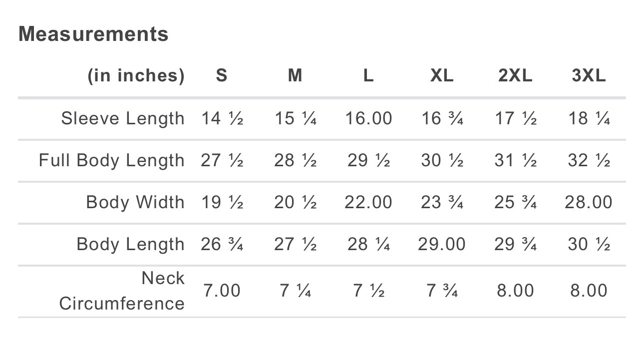Click the Neck Circumference row label
Viewport: 644px width, 340px height.
(x=122, y=291)
